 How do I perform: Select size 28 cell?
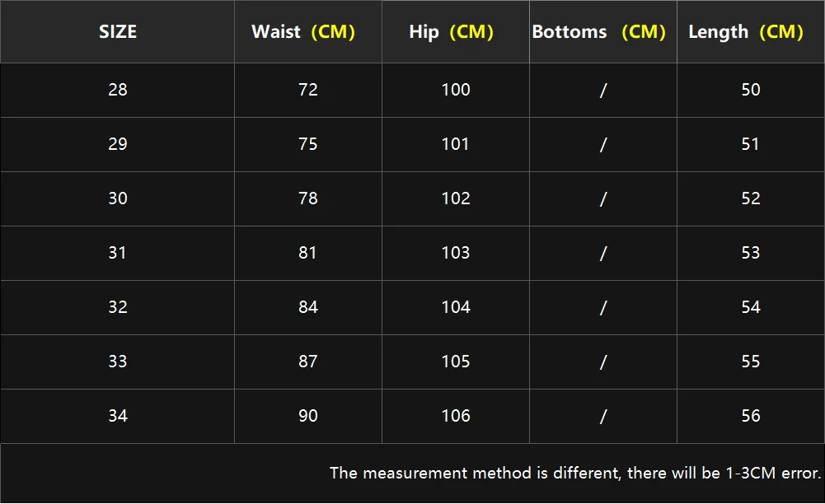pyautogui.click(x=118, y=90)
